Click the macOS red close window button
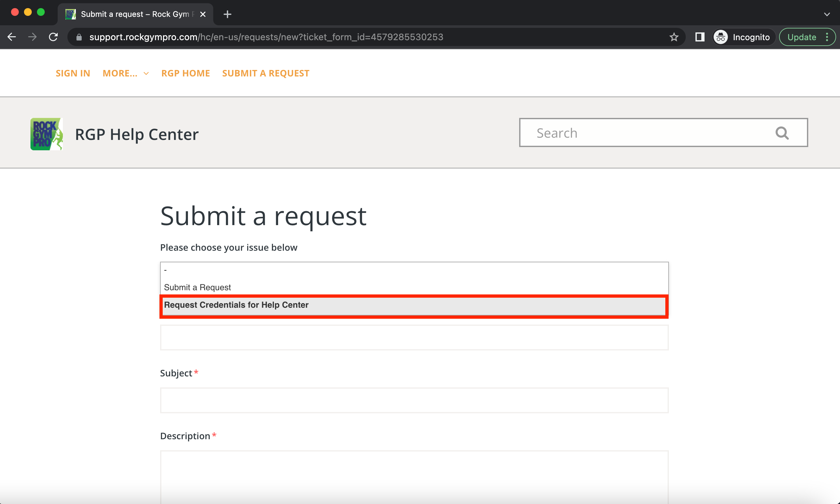The height and width of the screenshot is (504, 840). (15, 12)
